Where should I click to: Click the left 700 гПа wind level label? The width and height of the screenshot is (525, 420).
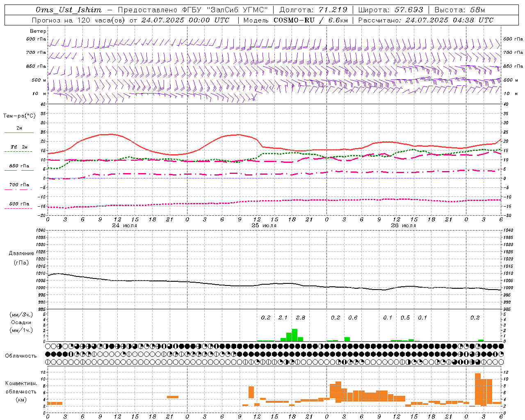(x=36, y=53)
